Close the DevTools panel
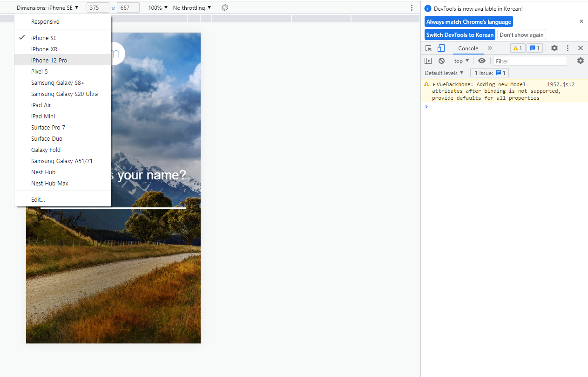Screen dimensions: 588x377 pyautogui.click(x=581, y=48)
